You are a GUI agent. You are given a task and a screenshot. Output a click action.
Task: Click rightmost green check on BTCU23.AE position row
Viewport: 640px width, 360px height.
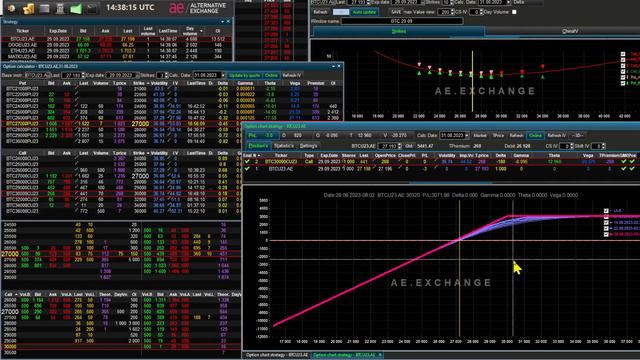click(632, 168)
